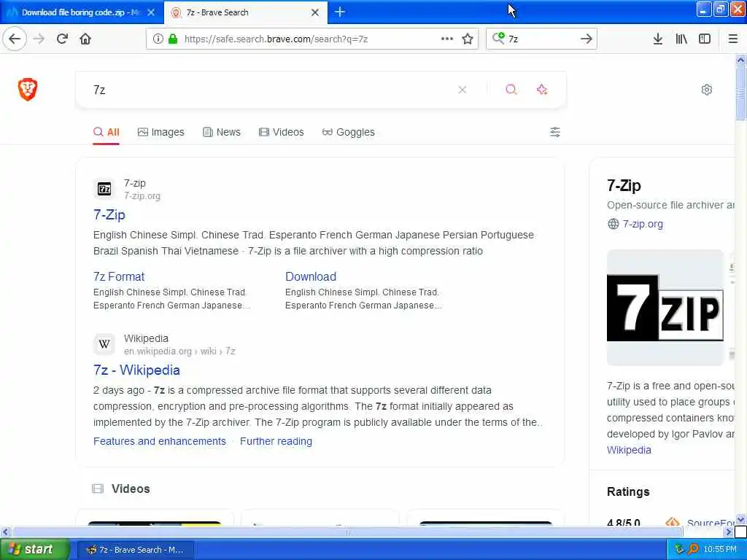Click the vertical scrollbar up arrow
747x560 pixels.
pos(740,60)
